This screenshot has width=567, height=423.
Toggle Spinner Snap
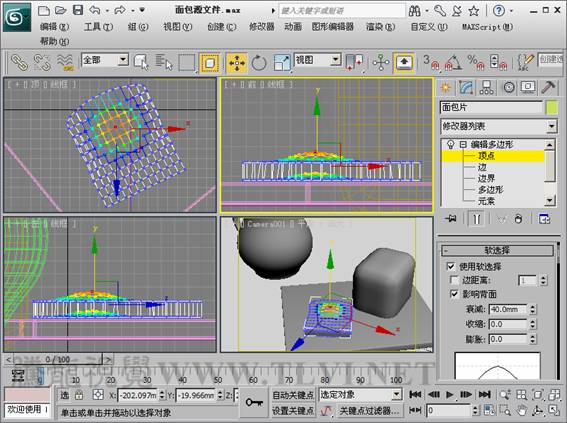tap(498, 62)
